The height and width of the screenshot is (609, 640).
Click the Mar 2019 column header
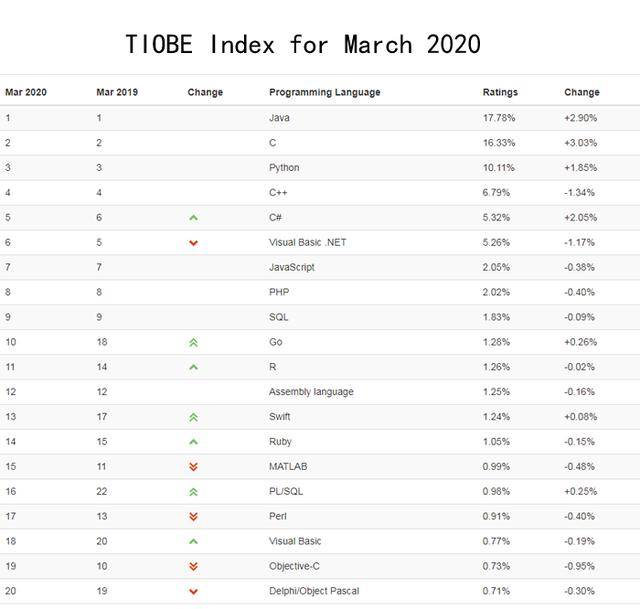tap(117, 92)
